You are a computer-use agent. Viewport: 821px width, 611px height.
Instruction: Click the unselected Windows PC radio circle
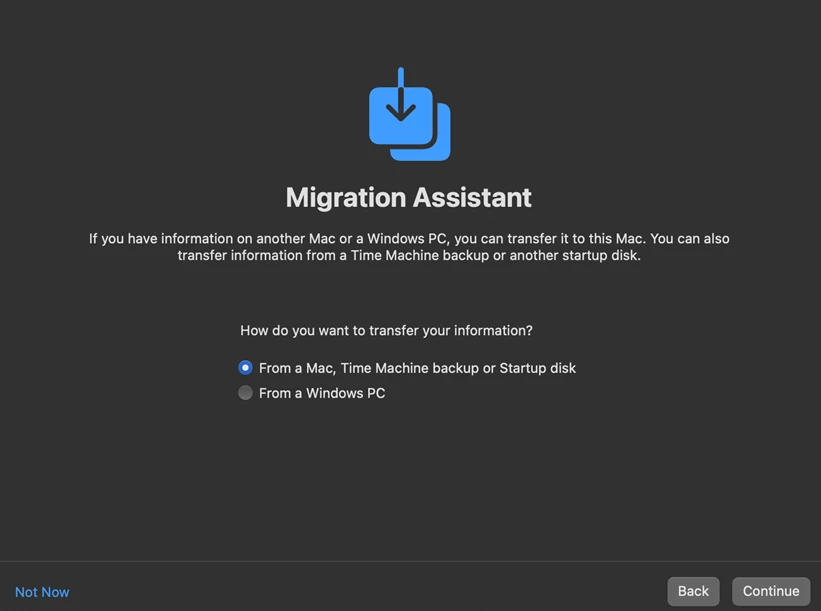tap(245, 393)
